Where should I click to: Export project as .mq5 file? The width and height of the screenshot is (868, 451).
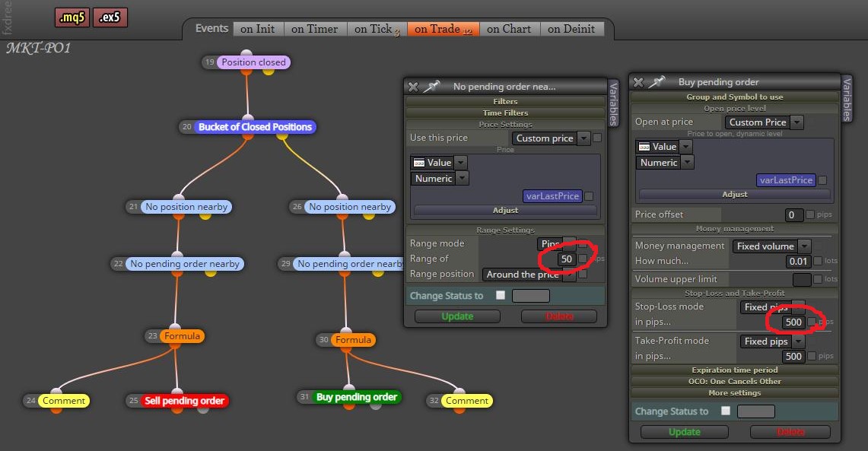(72, 17)
